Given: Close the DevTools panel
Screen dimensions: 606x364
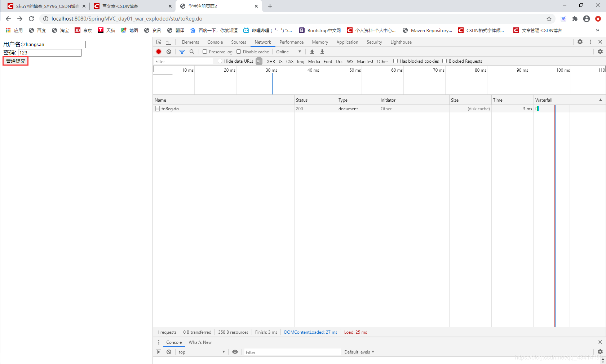Looking at the screenshot, I should (x=600, y=42).
